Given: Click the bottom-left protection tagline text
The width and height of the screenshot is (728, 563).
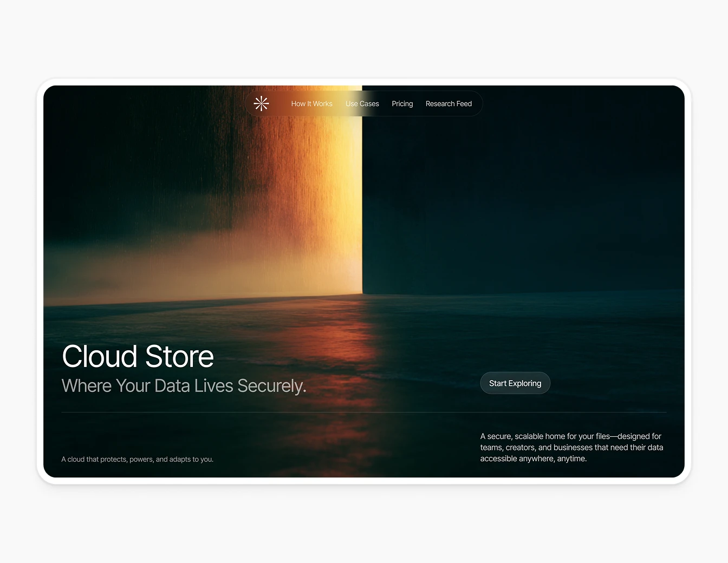Looking at the screenshot, I should click(x=138, y=459).
